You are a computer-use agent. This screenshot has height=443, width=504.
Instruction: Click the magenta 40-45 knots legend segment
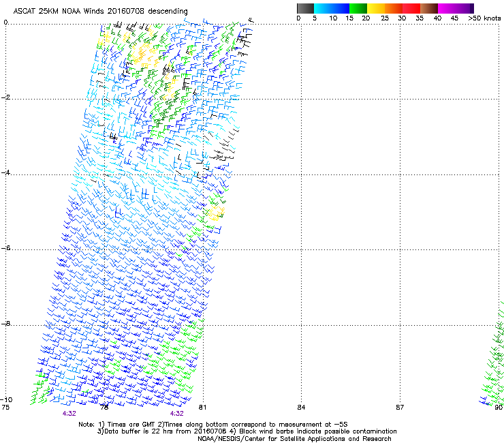[x=447, y=8]
